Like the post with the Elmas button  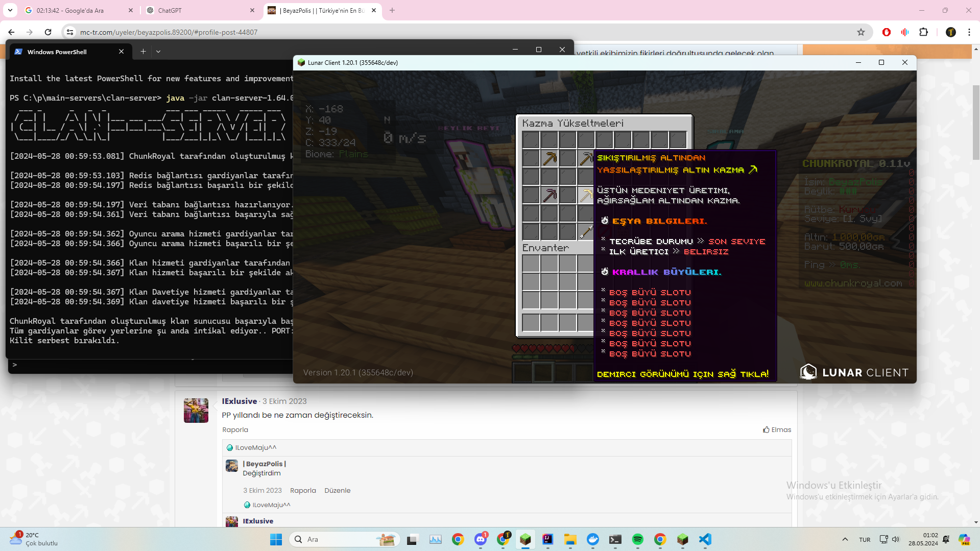click(x=777, y=430)
